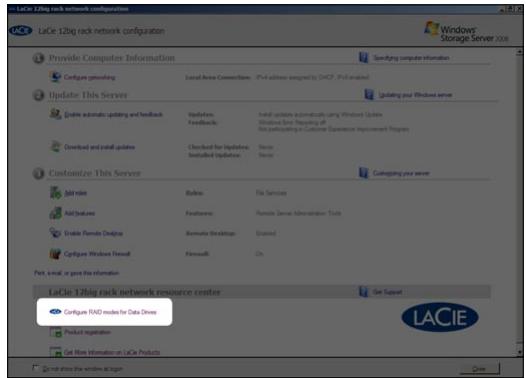Screen dimensions: 526x378
Task: Click the Update This Server heading
Action: [x=88, y=95]
